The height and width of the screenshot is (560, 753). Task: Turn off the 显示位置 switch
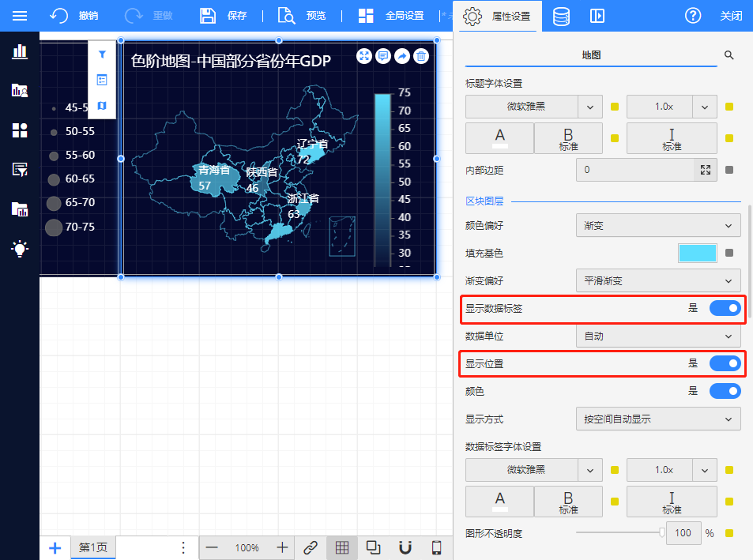coord(725,363)
